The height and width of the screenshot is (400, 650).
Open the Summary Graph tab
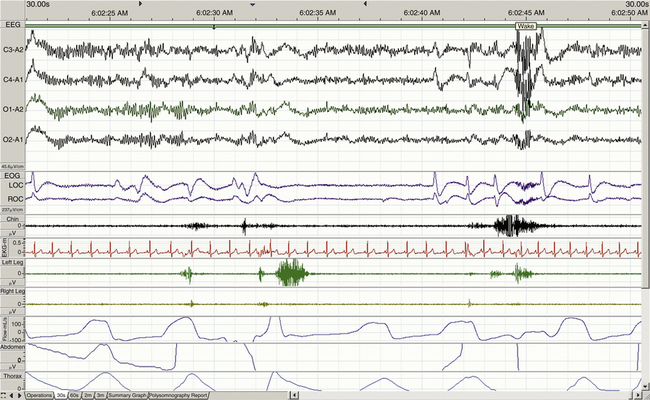coord(127,395)
